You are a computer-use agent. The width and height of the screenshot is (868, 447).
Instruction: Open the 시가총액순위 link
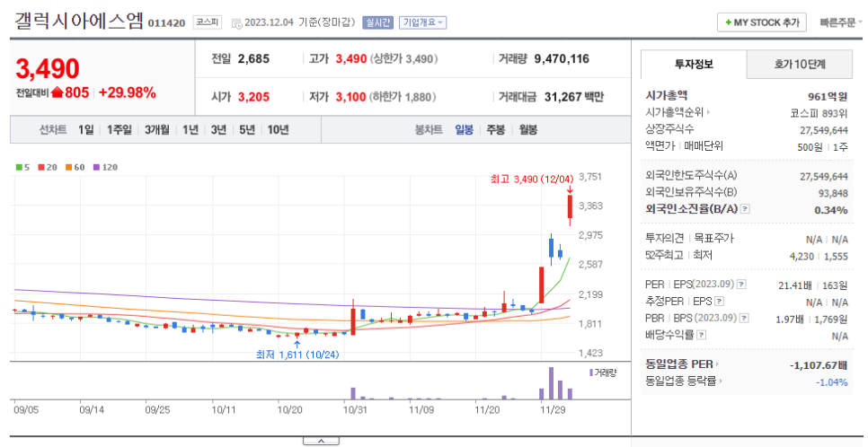pos(678,112)
